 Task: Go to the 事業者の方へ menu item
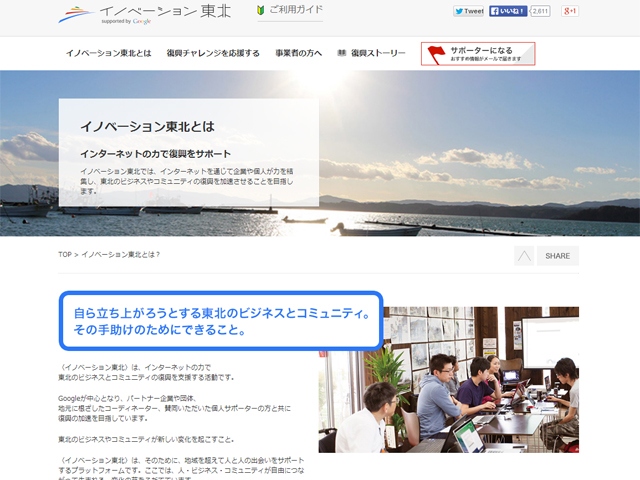pos(298,53)
